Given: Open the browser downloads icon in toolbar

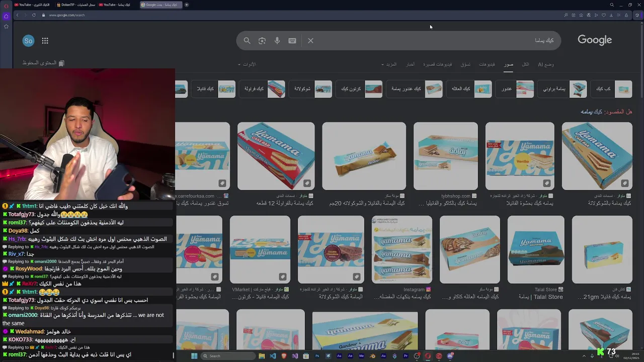Looking at the screenshot, I should (x=611, y=15).
